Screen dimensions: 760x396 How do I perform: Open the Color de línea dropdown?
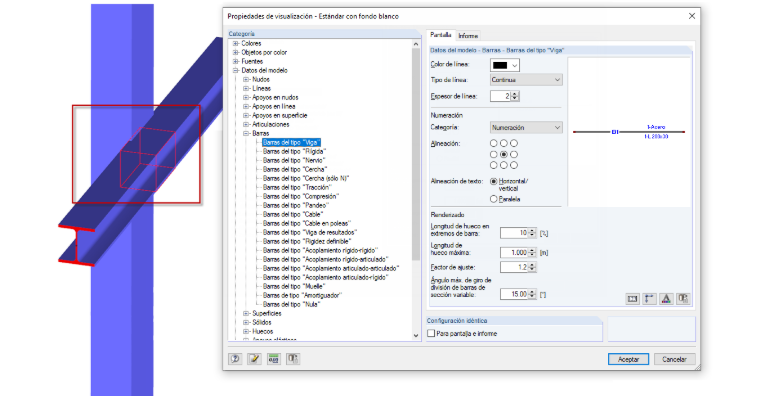tap(505, 65)
